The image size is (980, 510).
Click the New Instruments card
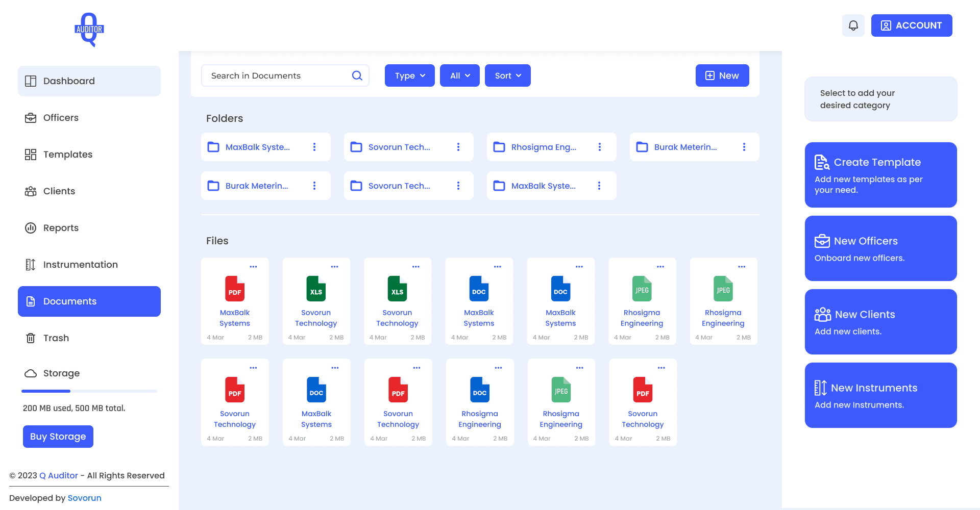point(881,395)
